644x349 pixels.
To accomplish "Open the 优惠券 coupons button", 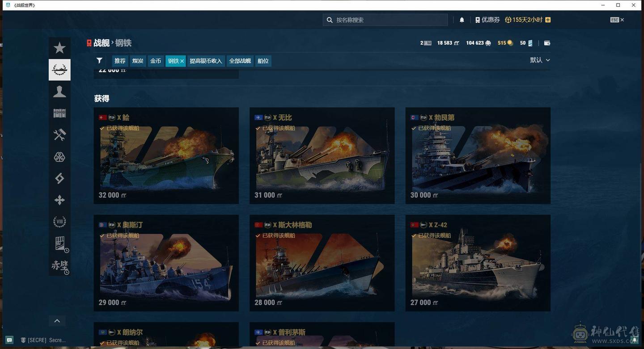I will pos(487,20).
